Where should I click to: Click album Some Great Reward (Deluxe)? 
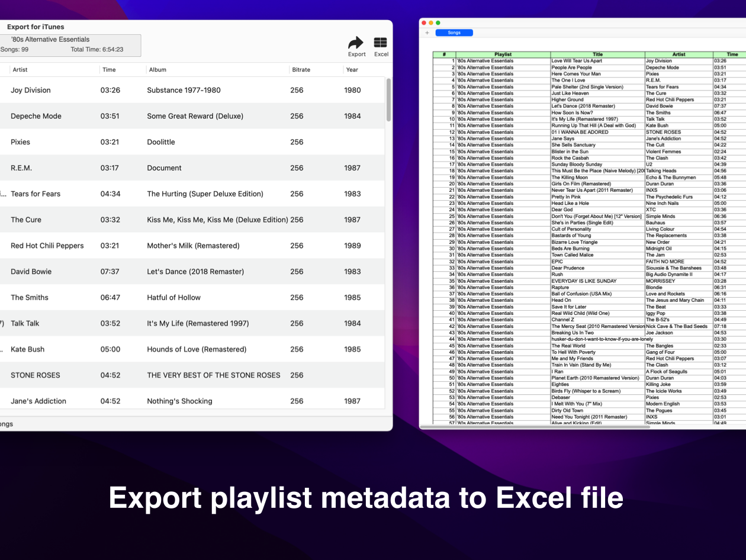[x=195, y=116]
